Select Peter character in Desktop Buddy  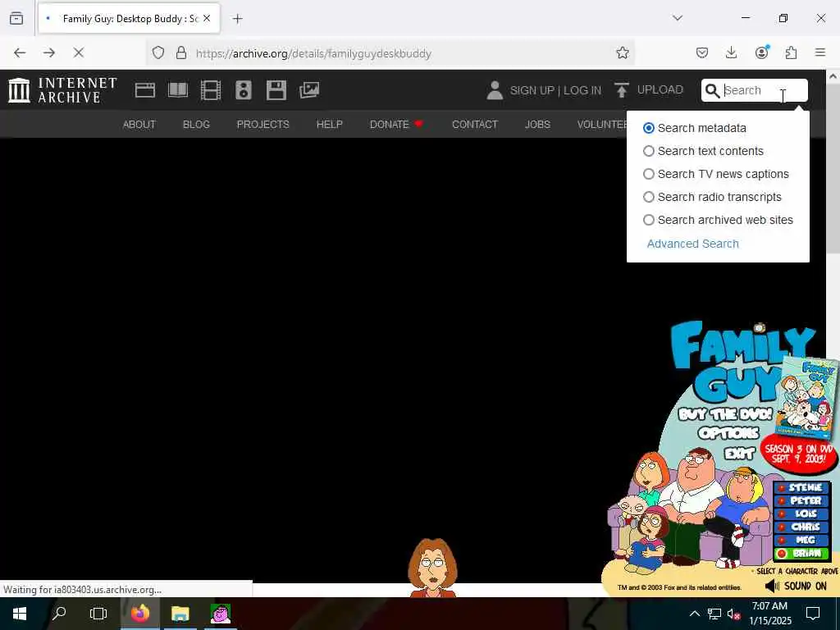point(802,500)
